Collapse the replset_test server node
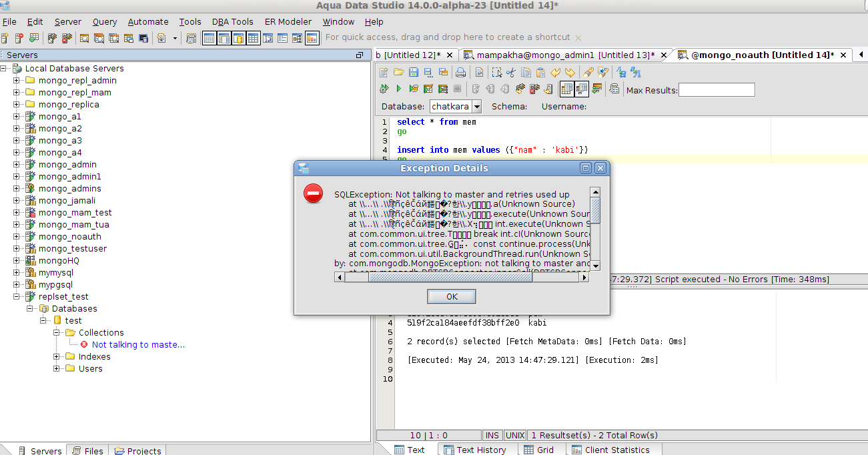Image resolution: width=868 pixels, height=455 pixels. point(17,296)
